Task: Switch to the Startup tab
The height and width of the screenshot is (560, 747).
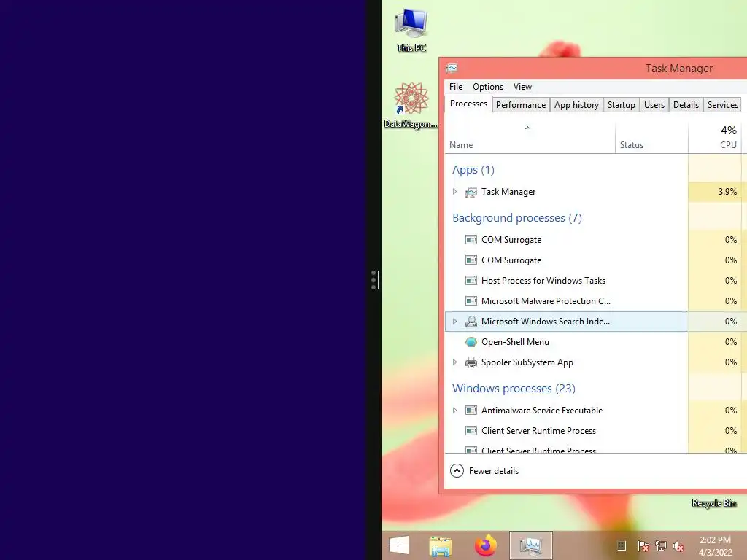Action: (x=622, y=105)
